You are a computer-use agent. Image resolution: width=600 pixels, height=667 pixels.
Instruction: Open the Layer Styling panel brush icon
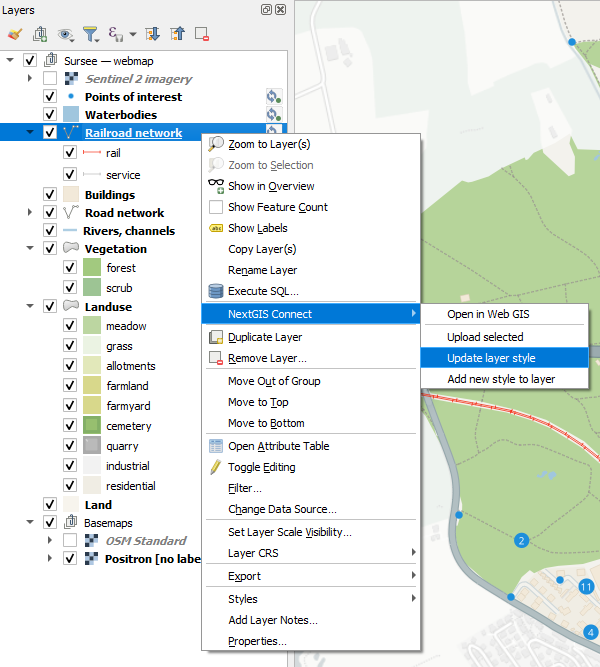click(x=15, y=34)
